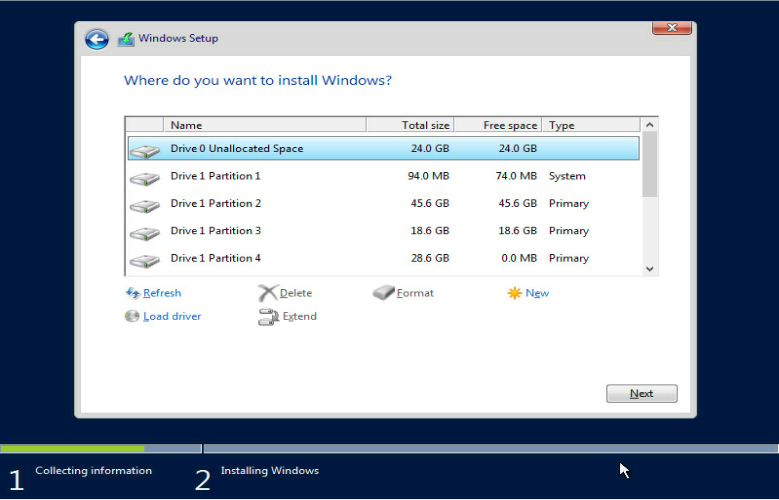
Task: Click drive icon of Drive 1 Partition 2
Action: point(145,205)
